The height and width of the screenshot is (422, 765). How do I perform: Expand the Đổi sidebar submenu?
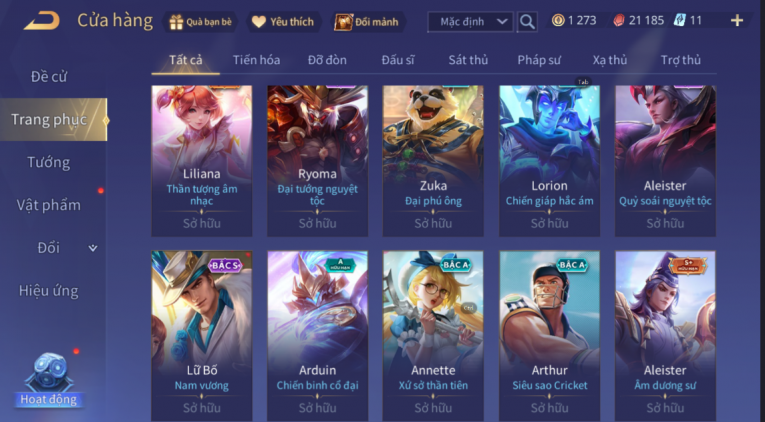pos(93,248)
